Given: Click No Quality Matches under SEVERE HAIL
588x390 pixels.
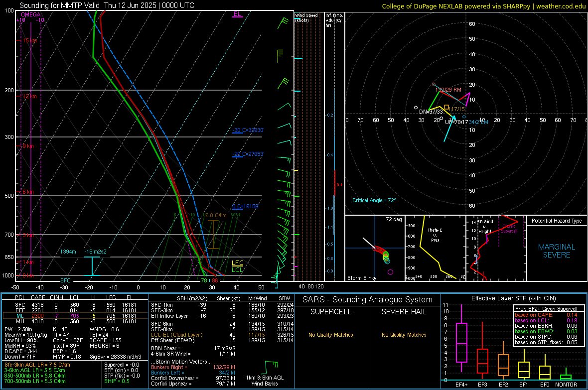Looking at the screenshot, I should (x=404, y=335).
